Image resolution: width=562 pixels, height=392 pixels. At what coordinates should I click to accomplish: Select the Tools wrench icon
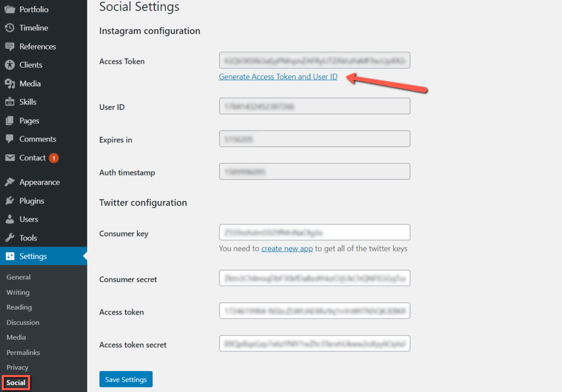pos(10,238)
